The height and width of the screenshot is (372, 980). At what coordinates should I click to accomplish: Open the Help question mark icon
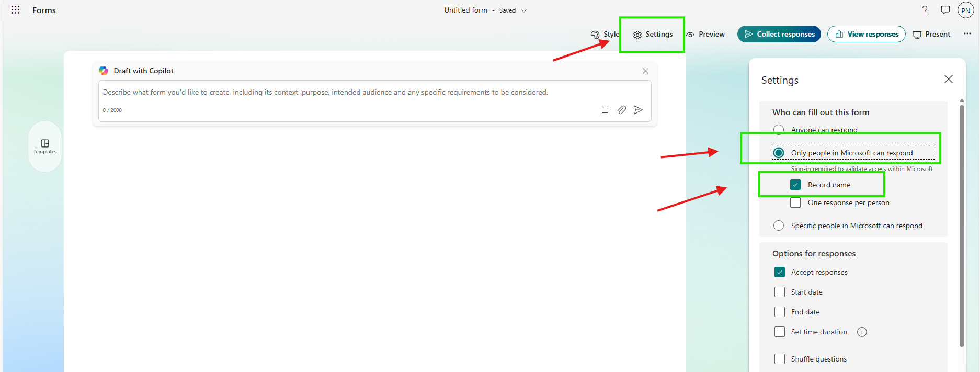(925, 10)
